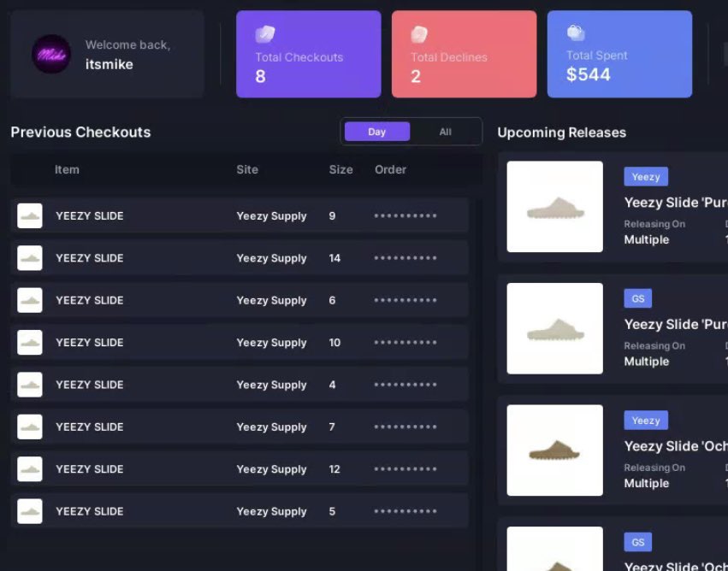The width and height of the screenshot is (728, 571).
Task: Reveal hidden order number for size 12 row
Action: coord(405,469)
